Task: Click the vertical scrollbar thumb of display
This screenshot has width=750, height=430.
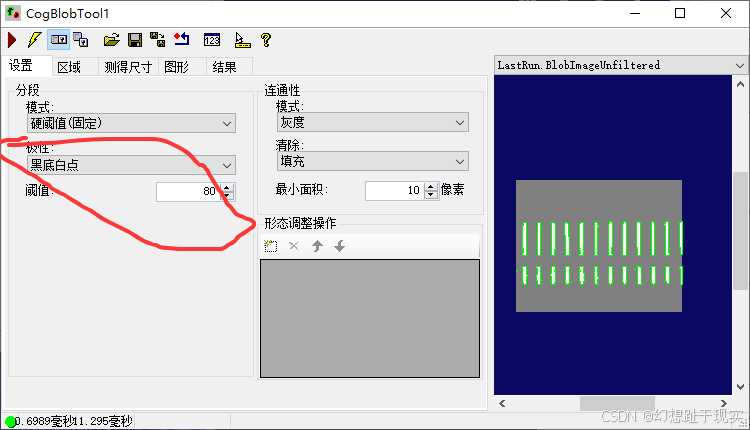Action: click(740, 231)
